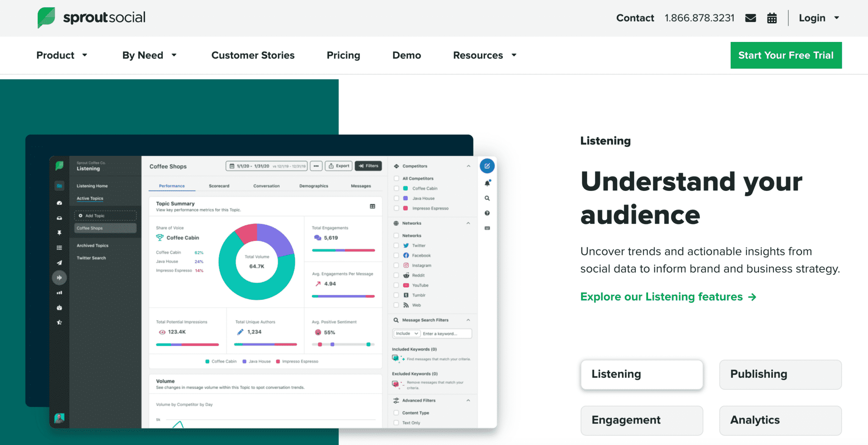Tick the Impresso Espresso checkbox
The width and height of the screenshot is (868, 445).
pos(397,208)
